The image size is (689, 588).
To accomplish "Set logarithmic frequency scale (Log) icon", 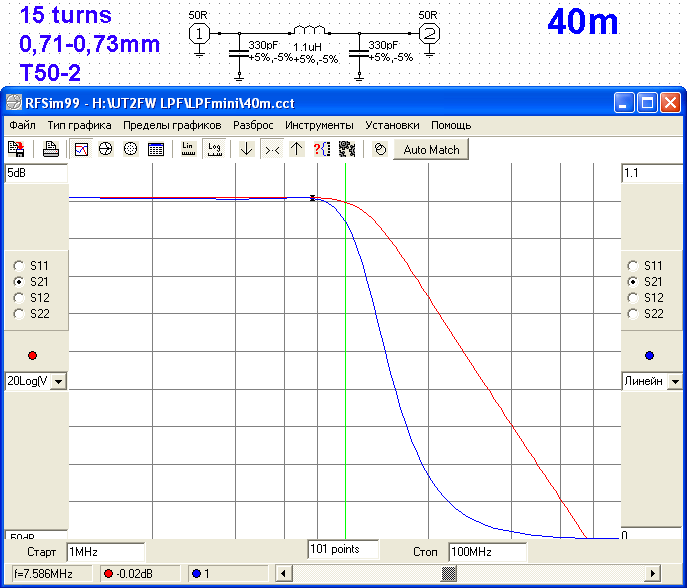I will [213, 149].
